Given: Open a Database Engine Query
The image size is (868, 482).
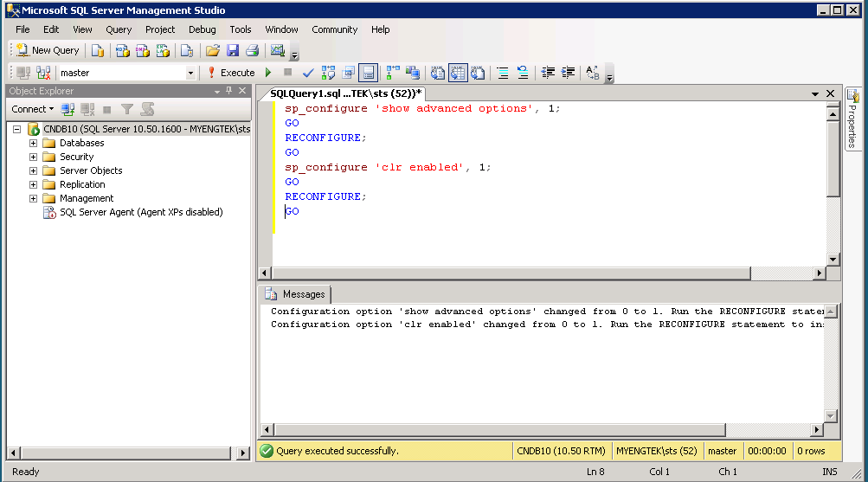Looking at the screenshot, I should 98,50.
